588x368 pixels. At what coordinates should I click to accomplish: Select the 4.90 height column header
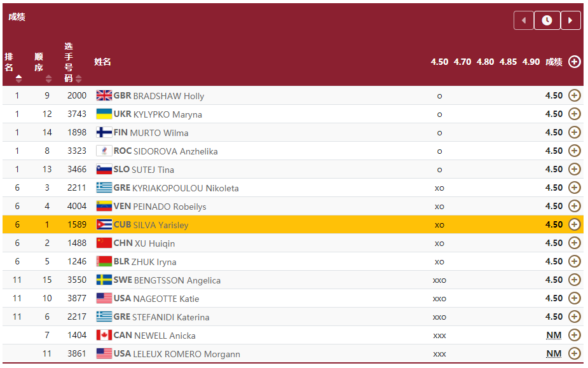(531, 62)
